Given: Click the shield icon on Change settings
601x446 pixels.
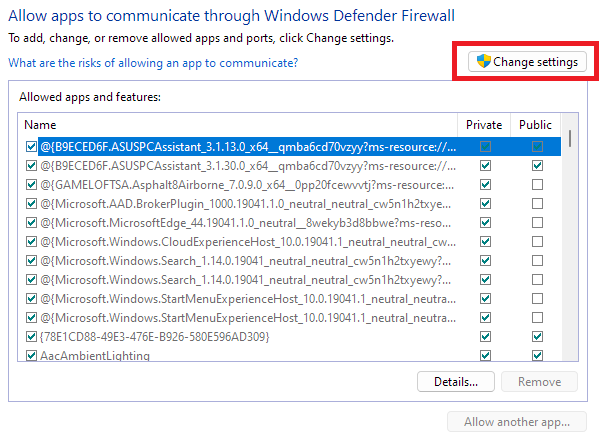Looking at the screenshot, I should click(484, 62).
